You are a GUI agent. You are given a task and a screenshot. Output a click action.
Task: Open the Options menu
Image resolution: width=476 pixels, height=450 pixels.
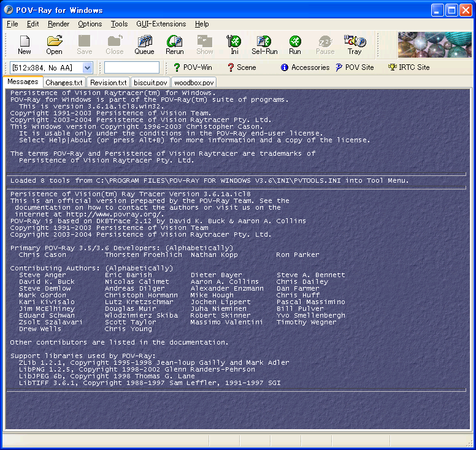click(90, 24)
